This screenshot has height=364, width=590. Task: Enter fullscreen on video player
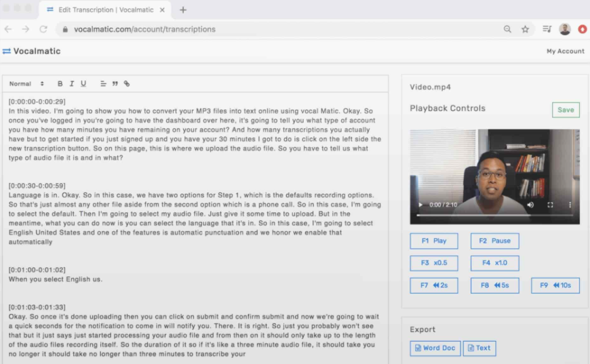click(550, 205)
